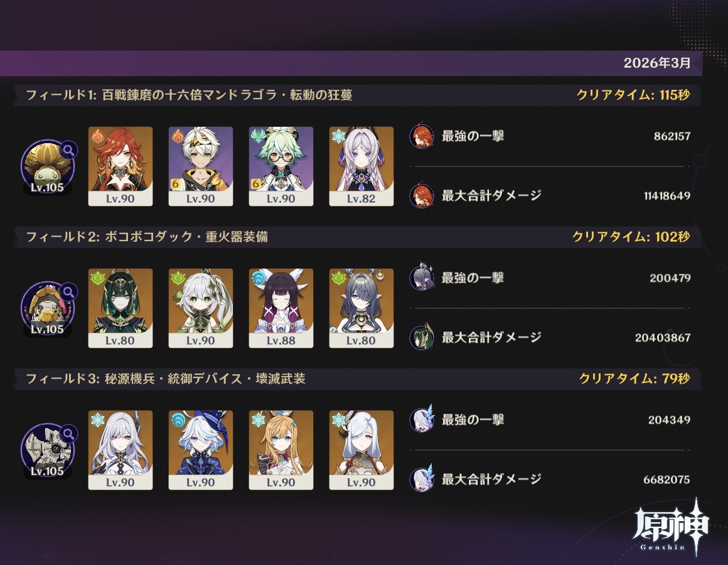Click the small avatar beside 最大合計ダメージ 11418649
Viewport: 728px width, 565px height.
[x=422, y=195]
